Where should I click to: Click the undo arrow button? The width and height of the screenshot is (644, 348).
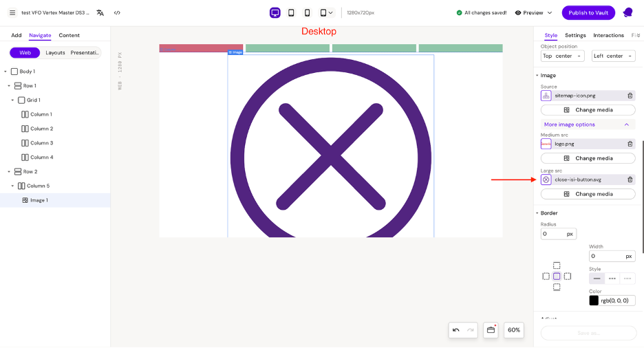tap(455, 330)
